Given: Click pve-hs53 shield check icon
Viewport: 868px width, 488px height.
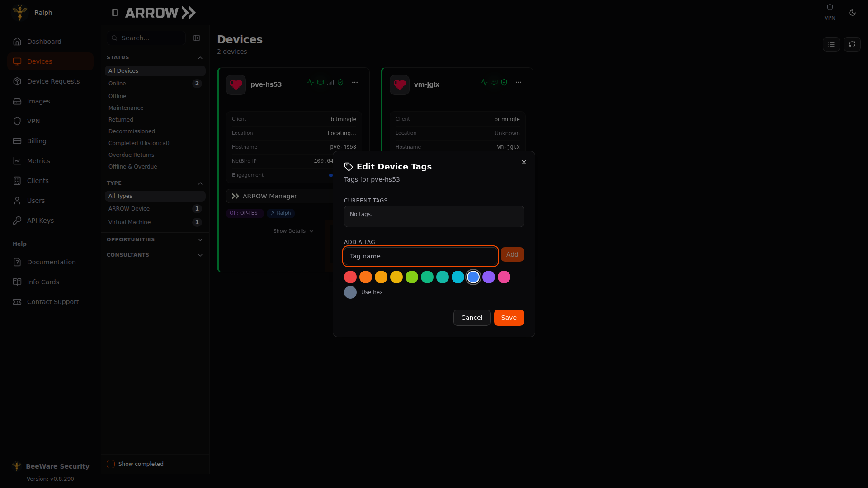Looking at the screenshot, I should [340, 82].
